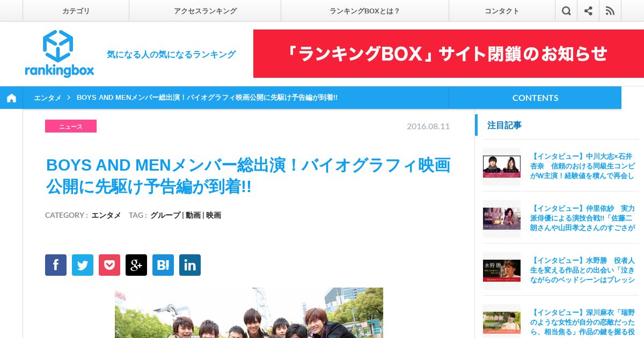Click the エンタメ category link
Viewport: 644px width, 338px height.
pyautogui.click(x=106, y=215)
